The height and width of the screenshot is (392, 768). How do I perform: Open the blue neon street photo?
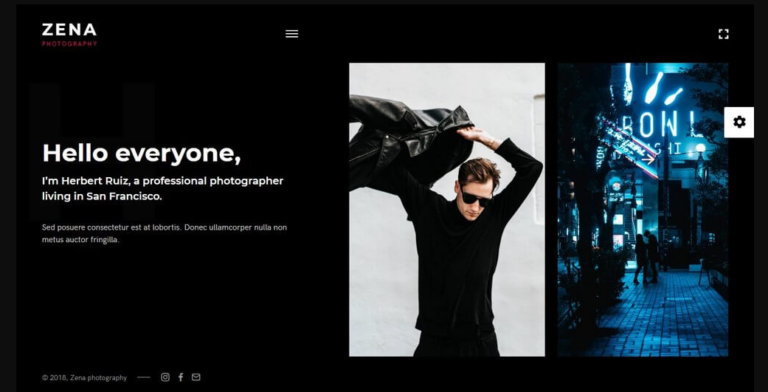[643, 209]
